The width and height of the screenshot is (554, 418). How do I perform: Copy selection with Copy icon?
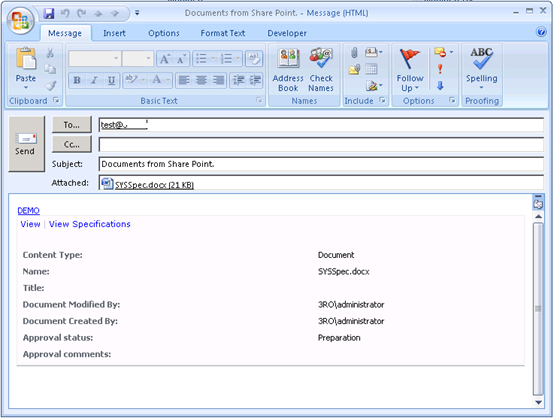click(50, 69)
